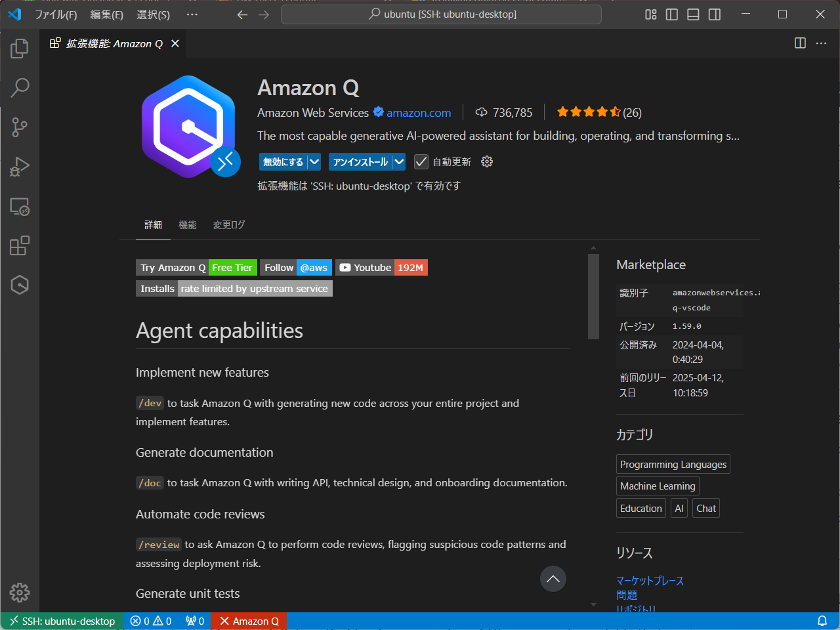Open the Search view in activity bar
The width and height of the screenshot is (840, 630).
pos(20,87)
